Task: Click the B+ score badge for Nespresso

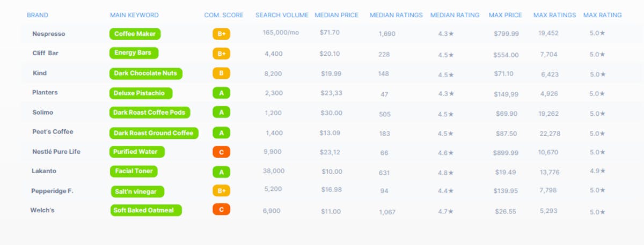Action: tap(221, 34)
